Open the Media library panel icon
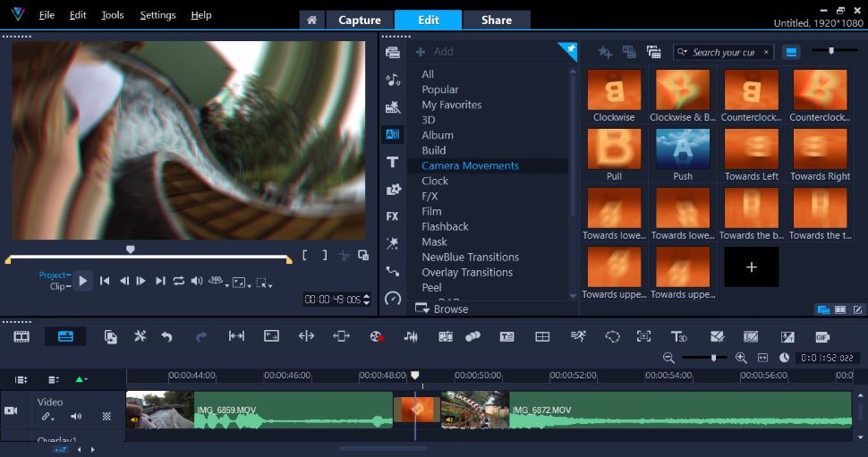Image resolution: width=868 pixels, height=457 pixels. pyautogui.click(x=393, y=53)
